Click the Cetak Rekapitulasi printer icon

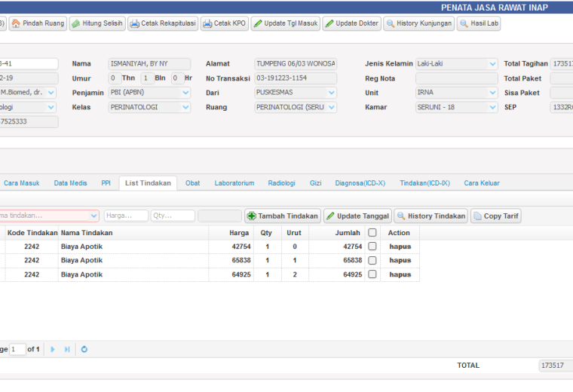(x=134, y=24)
